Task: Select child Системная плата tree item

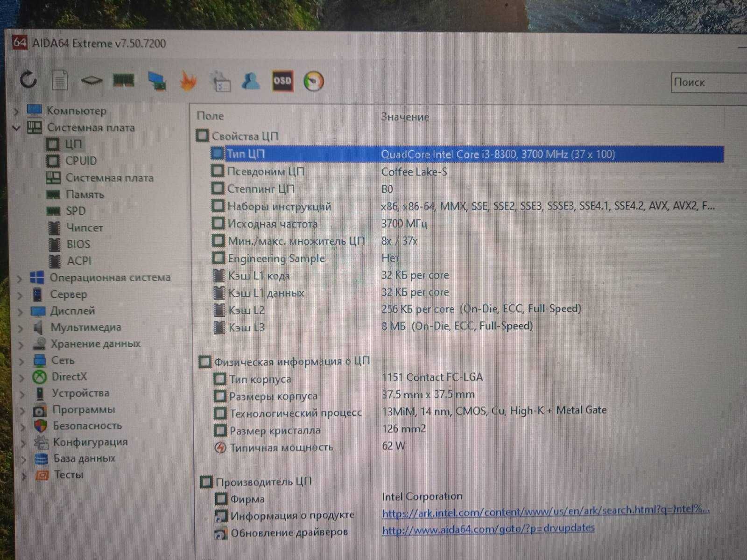Action: pyautogui.click(x=100, y=178)
